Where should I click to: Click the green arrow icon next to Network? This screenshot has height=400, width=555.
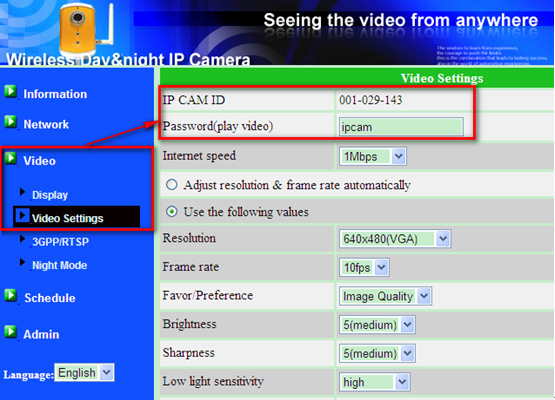[11, 122]
